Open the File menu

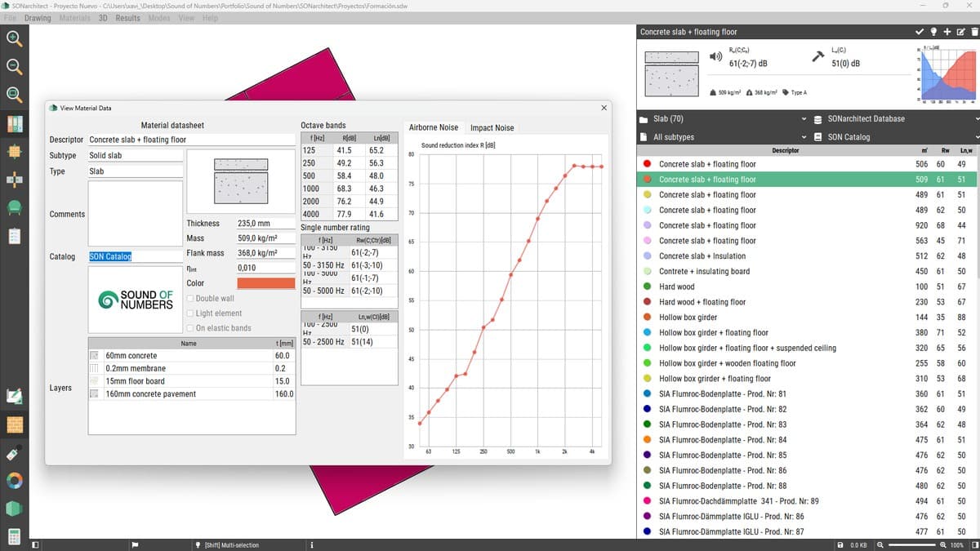pyautogui.click(x=11, y=18)
